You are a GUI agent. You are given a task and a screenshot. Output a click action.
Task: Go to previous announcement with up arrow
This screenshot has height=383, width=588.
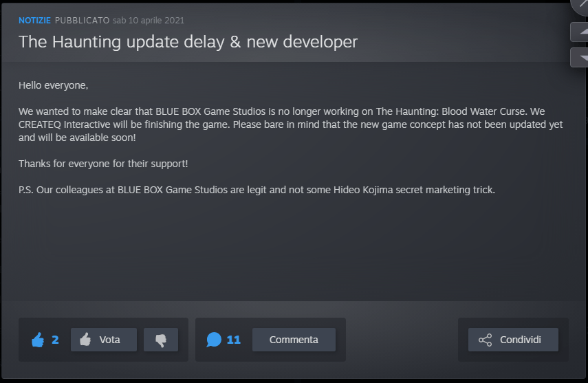pos(580,32)
